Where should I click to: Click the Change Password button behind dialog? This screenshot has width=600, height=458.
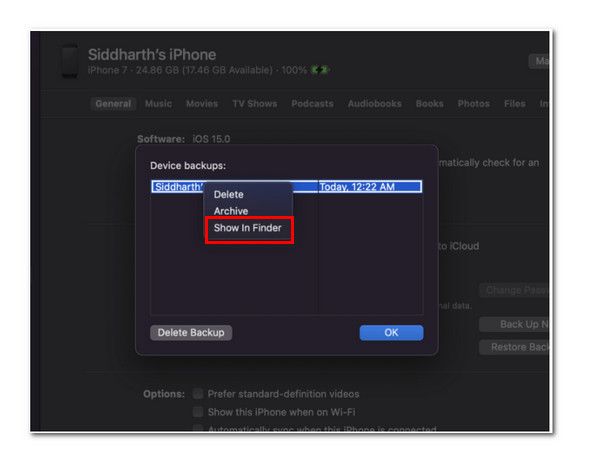coord(514,290)
